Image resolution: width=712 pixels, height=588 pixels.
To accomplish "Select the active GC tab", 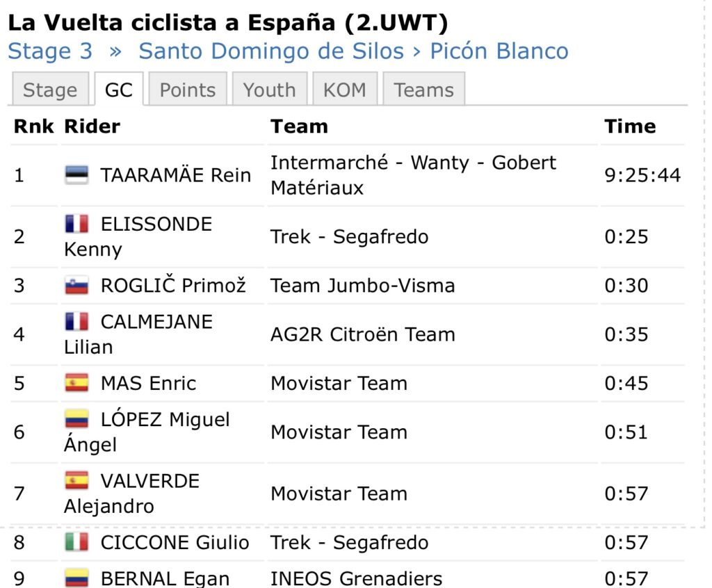I will 118,90.
